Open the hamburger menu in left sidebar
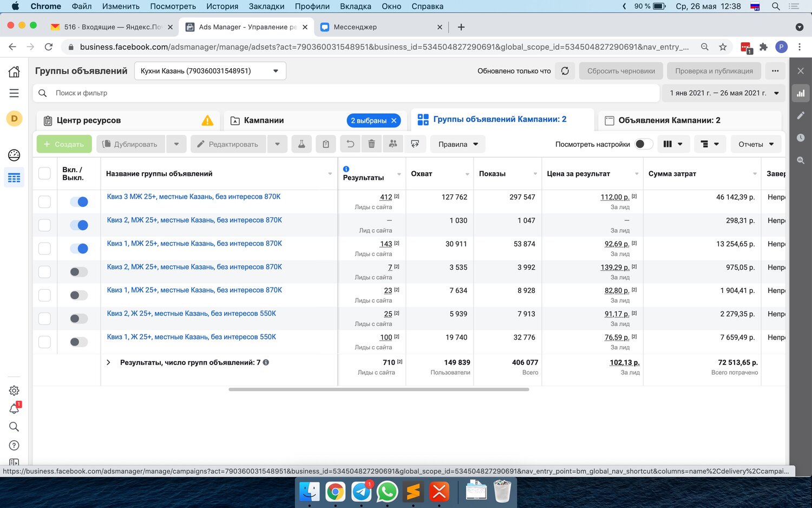This screenshot has height=508, width=812. (14, 93)
